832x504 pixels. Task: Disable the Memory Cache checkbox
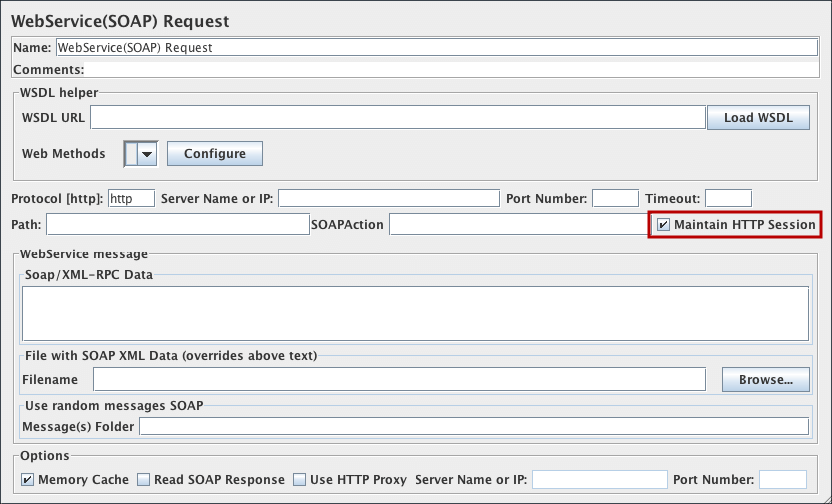(x=28, y=480)
